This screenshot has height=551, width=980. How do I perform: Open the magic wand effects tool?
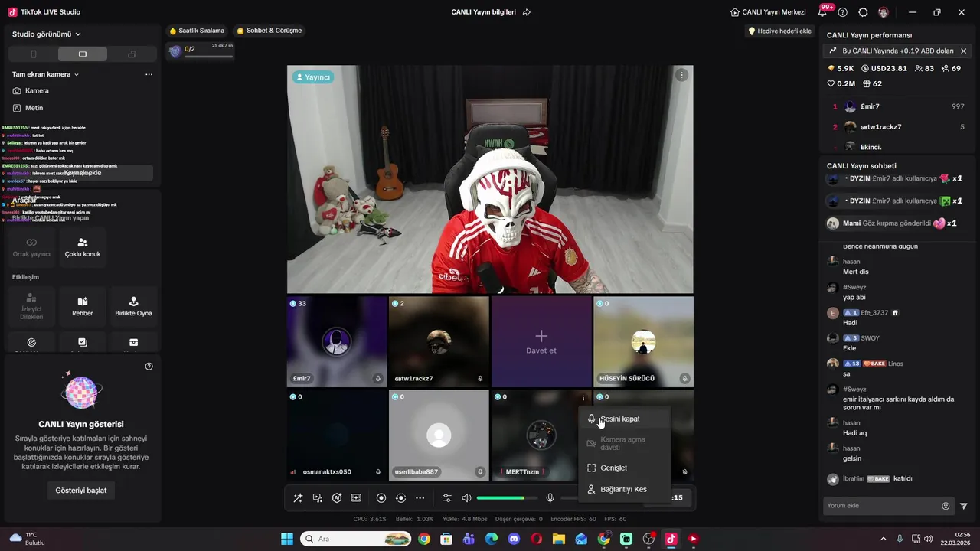point(298,498)
